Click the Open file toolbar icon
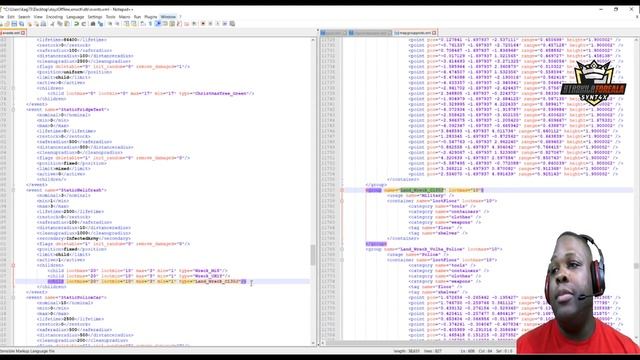This screenshot has height=360, width=640. point(7,24)
